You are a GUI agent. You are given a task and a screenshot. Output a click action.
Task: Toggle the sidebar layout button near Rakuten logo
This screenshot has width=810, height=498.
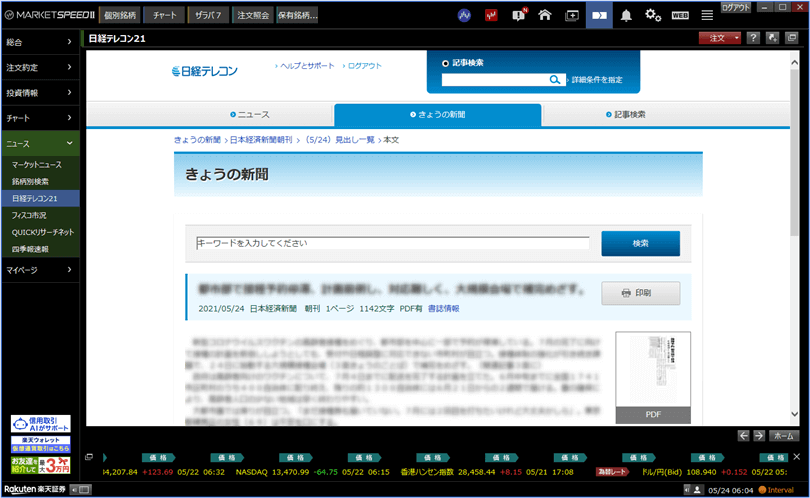pos(82,489)
